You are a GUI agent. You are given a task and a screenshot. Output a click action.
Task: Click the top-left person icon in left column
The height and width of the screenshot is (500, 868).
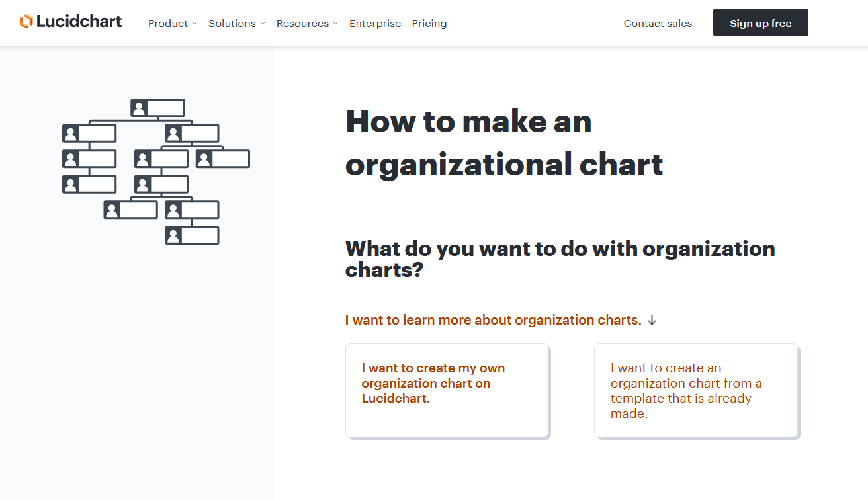pyautogui.click(x=71, y=134)
